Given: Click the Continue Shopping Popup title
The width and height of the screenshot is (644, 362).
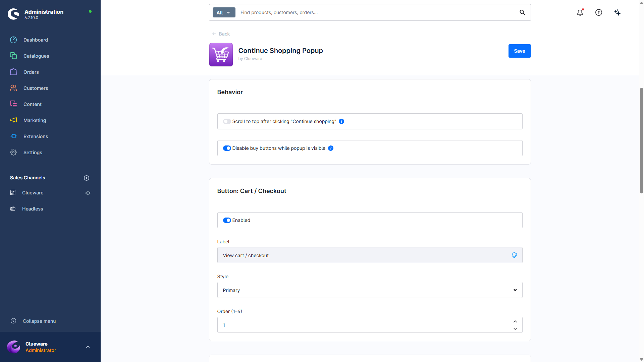Looking at the screenshot, I should [280, 51].
